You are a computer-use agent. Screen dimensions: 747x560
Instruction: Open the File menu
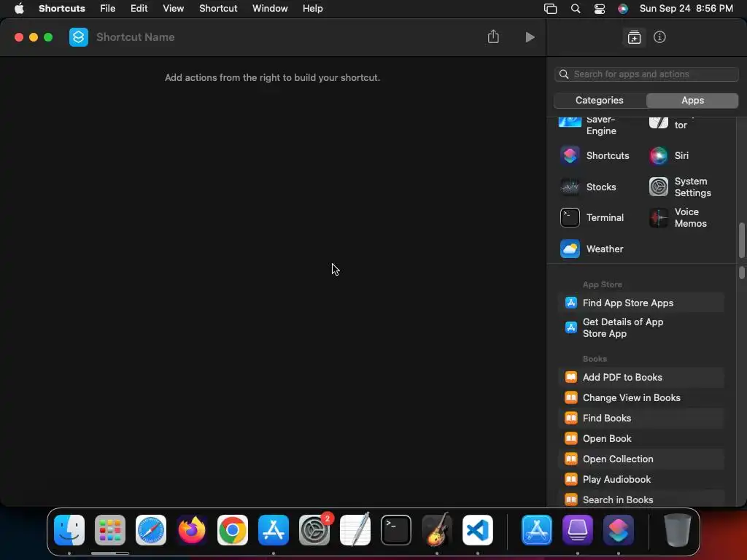tap(108, 9)
